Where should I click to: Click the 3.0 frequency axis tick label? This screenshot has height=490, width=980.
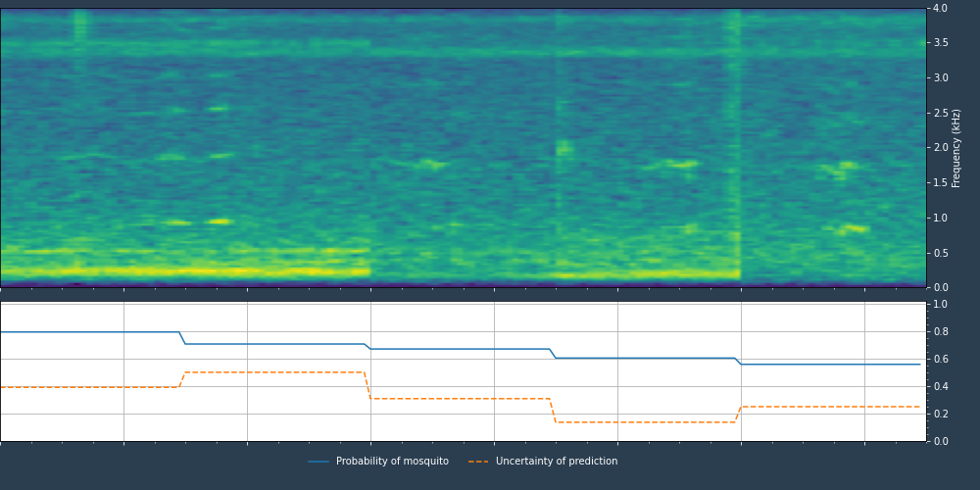point(939,78)
